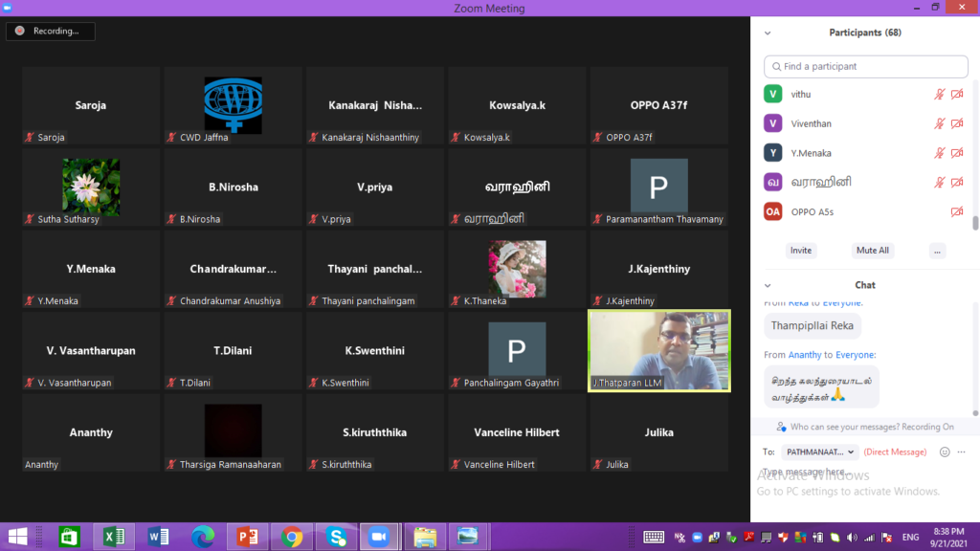The image size is (980, 551).
Task: Open the participants more options menu
Action: coord(937,251)
